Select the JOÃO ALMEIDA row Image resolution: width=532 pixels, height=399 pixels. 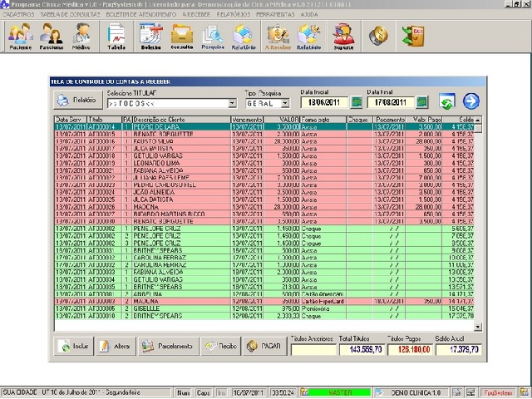264,192
